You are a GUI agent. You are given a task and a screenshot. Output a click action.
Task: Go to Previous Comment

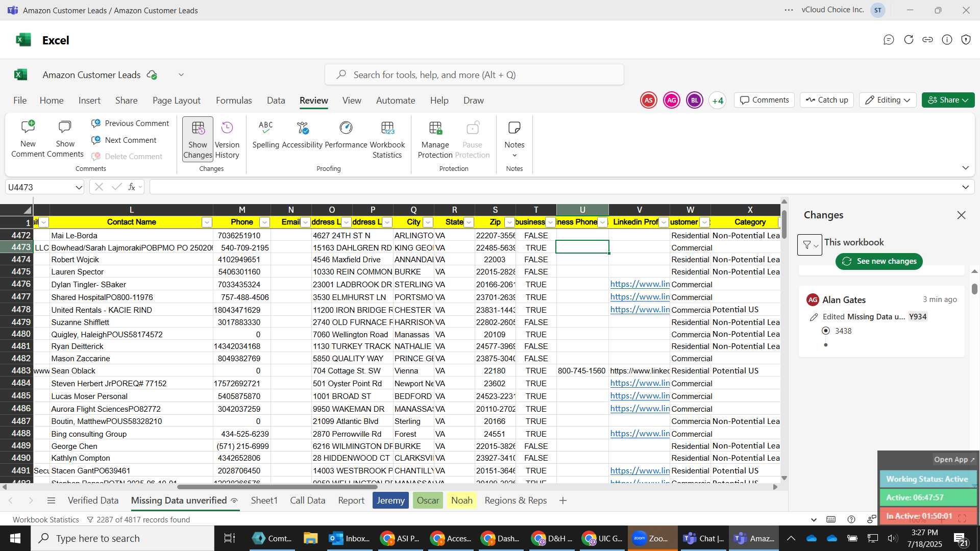130,123
